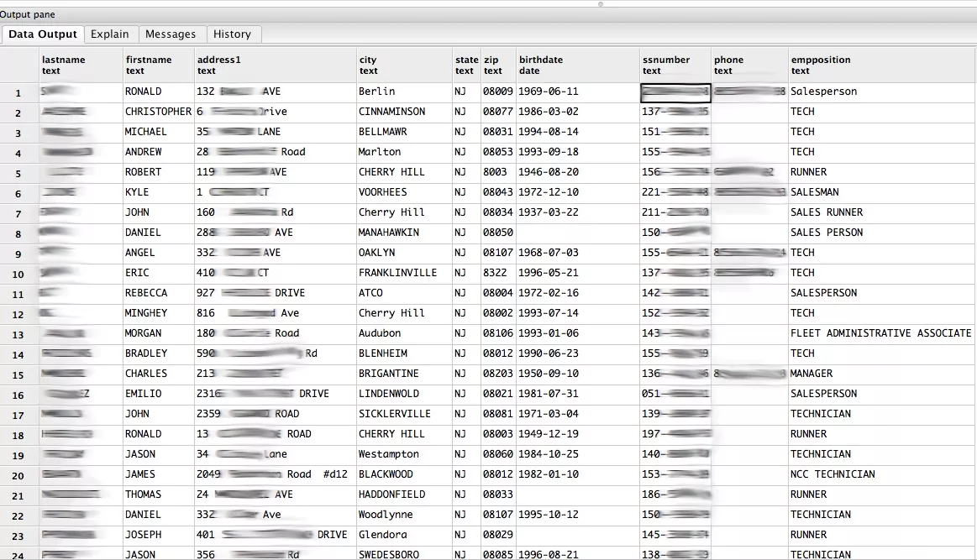Viewport: 977px width, 560px height.
Task: Click the Glendora city cell
Action: point(404,535)
